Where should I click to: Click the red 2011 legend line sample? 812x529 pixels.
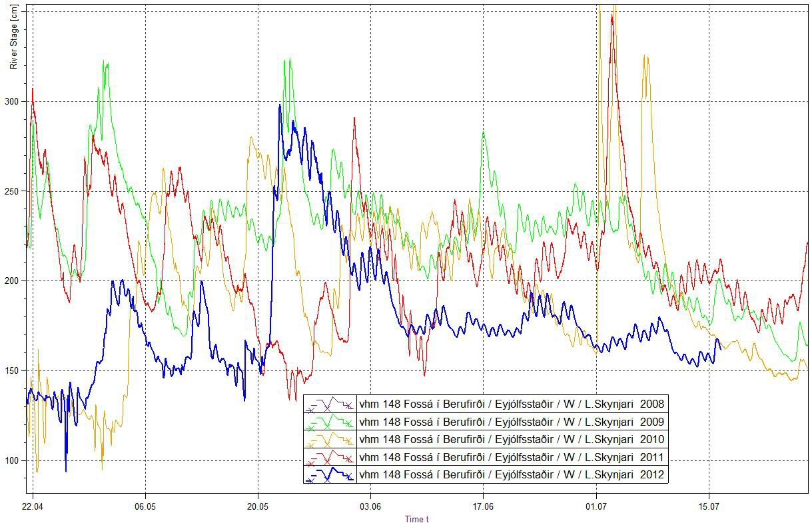click(x=329, y=458)
